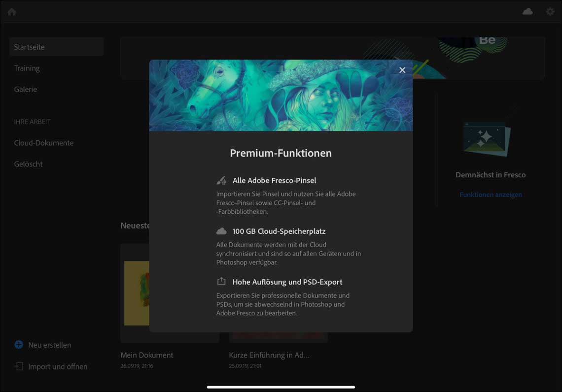Click Import und öffnen icon
This screenshot has width=562, height=392.
19,366
